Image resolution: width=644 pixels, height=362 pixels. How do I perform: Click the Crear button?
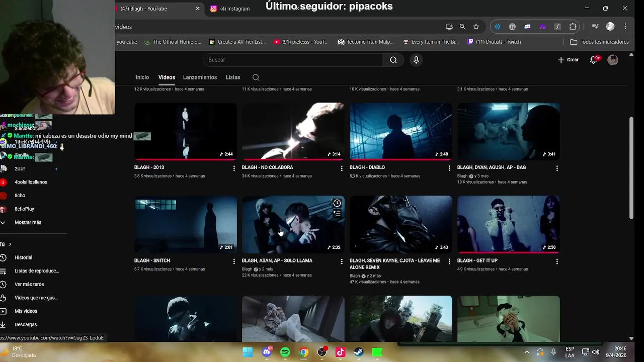569,60
